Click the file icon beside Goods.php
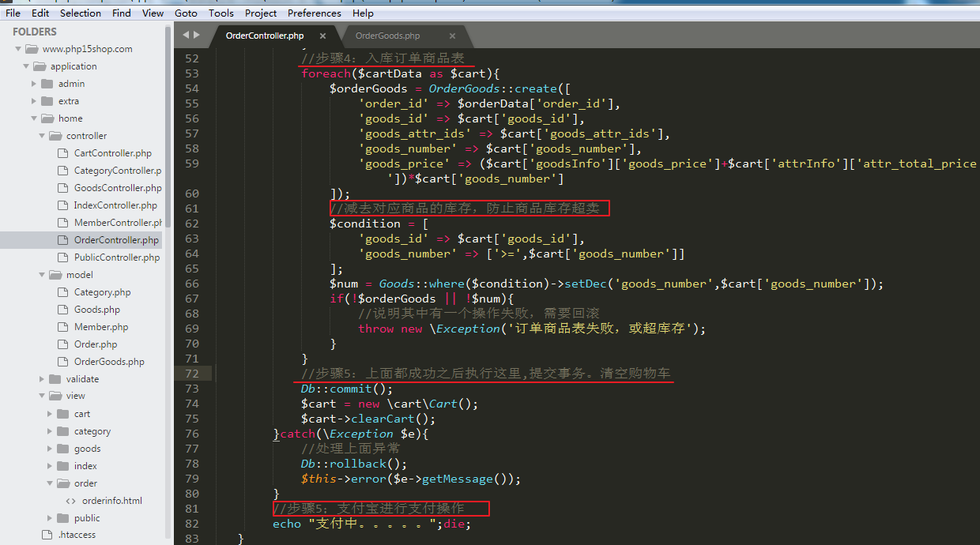980x545 pixels. pyautogui.click(x=63, y=310)
